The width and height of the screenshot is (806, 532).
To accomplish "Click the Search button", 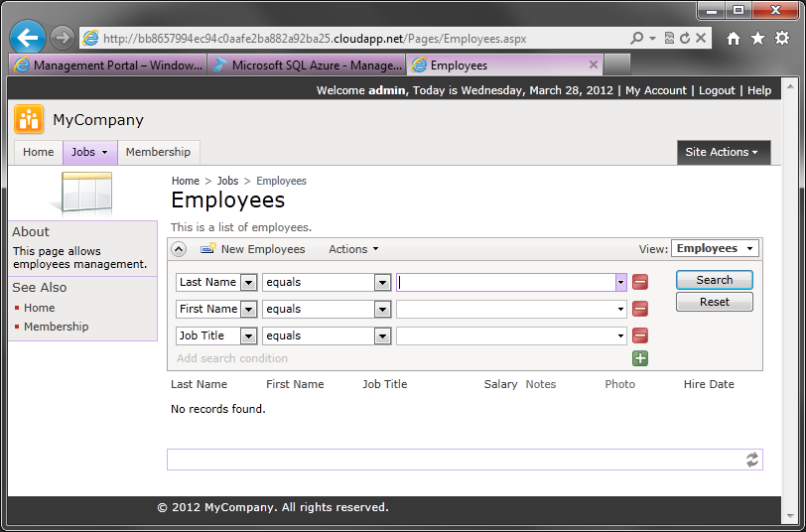I will coord(715,280).
